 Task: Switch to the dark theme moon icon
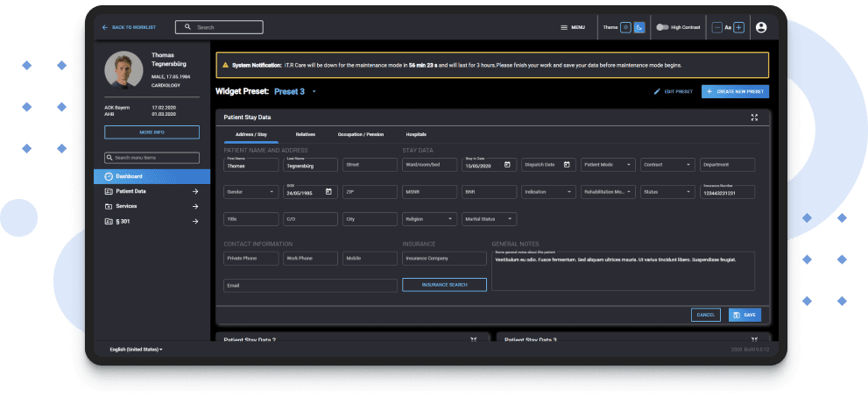tap(639, 27)
